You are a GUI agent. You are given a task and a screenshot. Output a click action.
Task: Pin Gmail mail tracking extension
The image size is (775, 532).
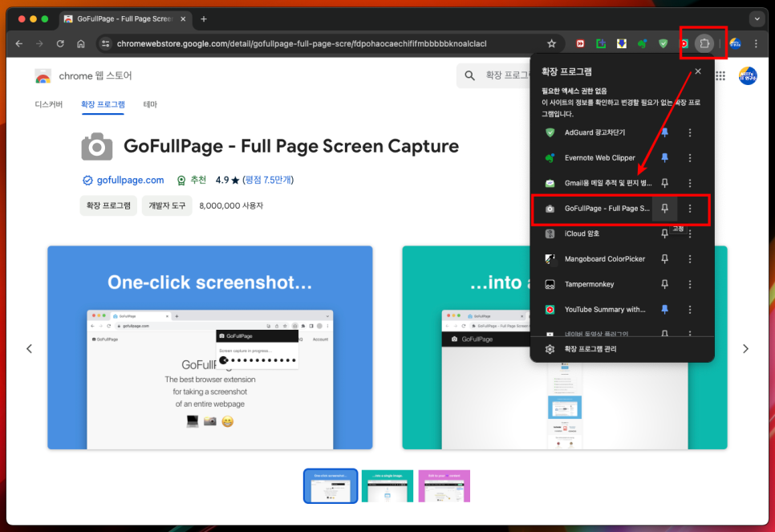click(664, 183)
